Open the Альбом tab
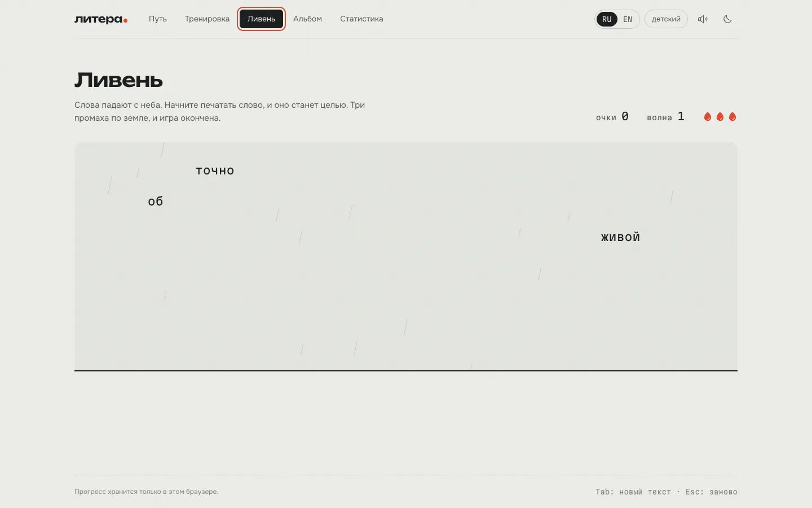This screenshot has width=812, height=508. (x=307, y=19)
